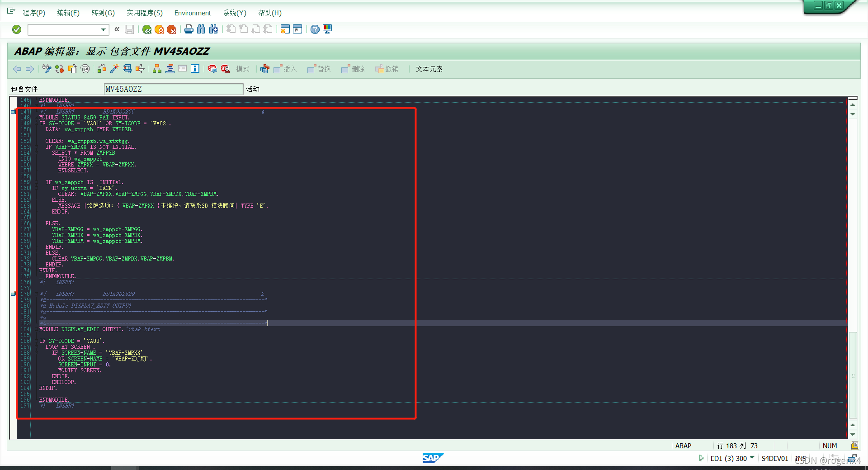Click the enhancement marker beside line 178
868x470 pixels.
13,294
